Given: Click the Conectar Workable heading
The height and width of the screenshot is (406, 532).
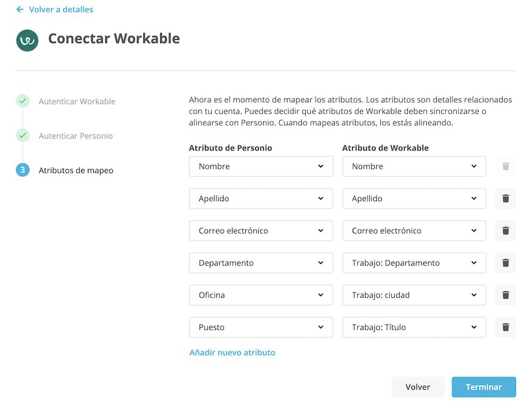Looking at the screenshot, I should pyautogui.click(x=114, y=39).
